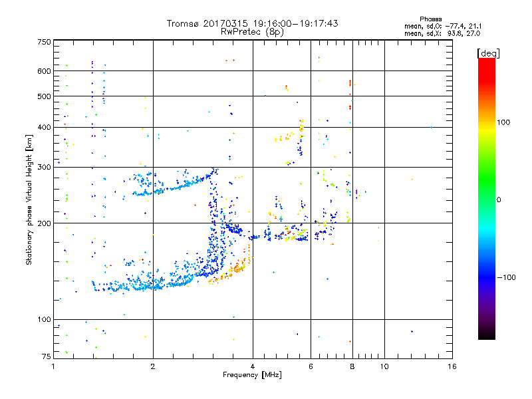
Task: Click the x-axis '1' tick label
Action: point(53,366)
